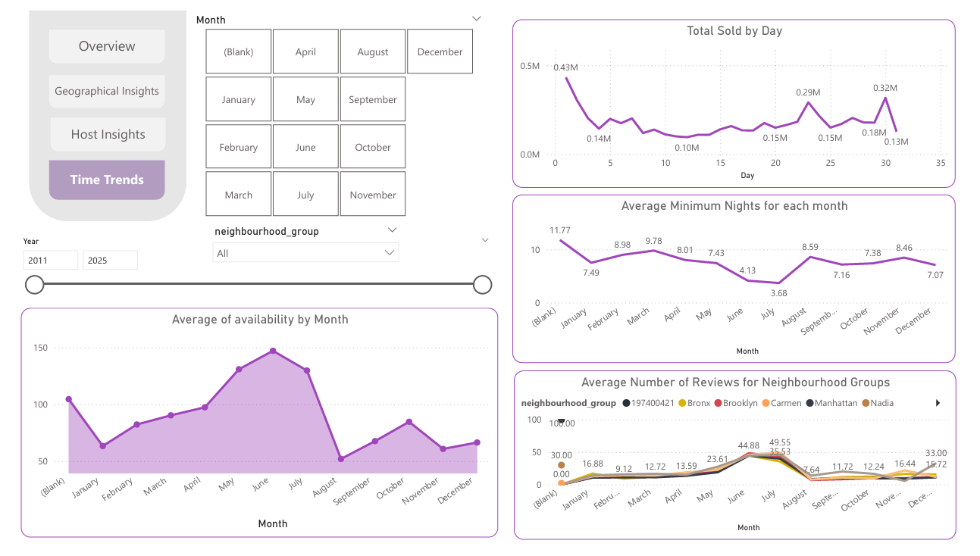Switch to the Time Trends page
This screenshot has height=556, width=980.
coord(106,180)
